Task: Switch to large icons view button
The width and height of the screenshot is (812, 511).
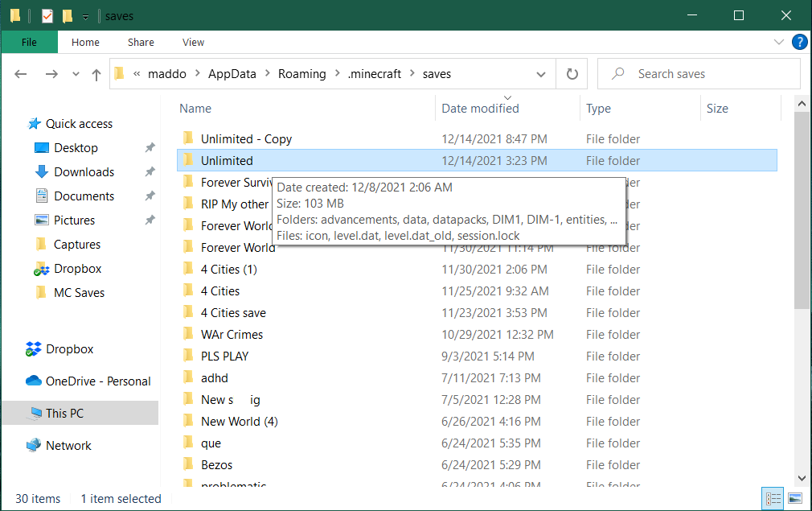Action: 795,498
